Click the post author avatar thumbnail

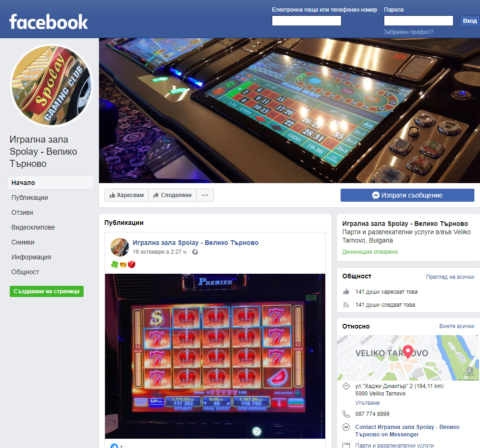(120, 247)
